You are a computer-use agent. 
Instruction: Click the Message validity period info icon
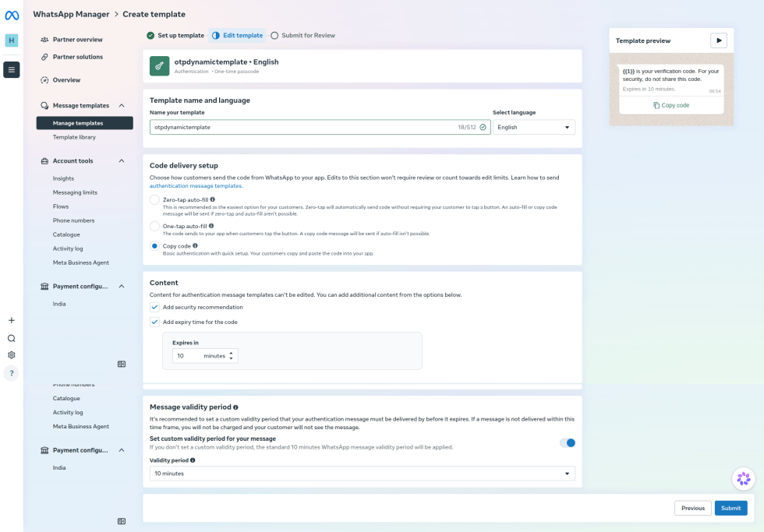(x=235, y=407)
